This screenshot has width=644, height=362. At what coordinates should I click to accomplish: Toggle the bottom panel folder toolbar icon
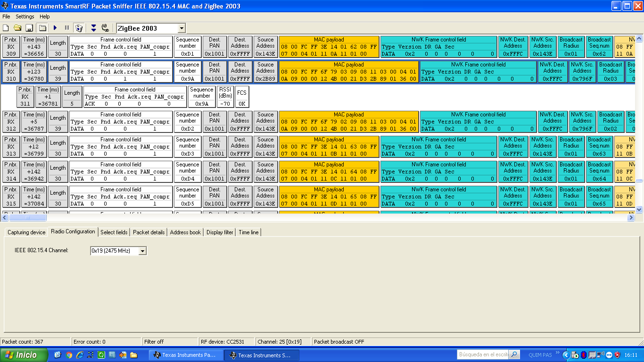tap(42, 28)
